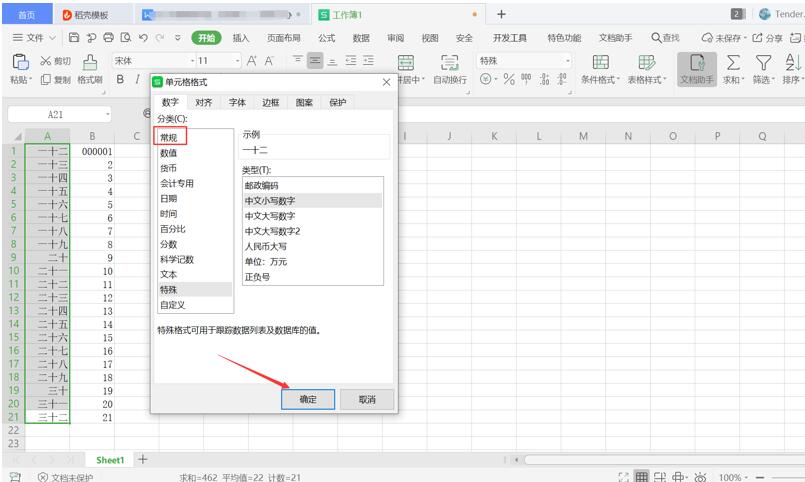This screenshot has height=482, width=805.
Task: Click cell B1 containing 000001
Action: point(92,151)
